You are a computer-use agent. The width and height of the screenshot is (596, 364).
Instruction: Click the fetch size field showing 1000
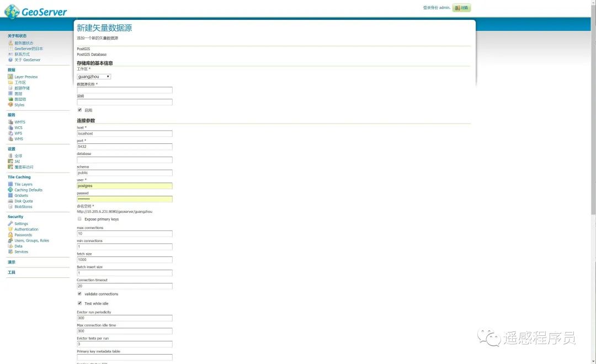[125, 260]
